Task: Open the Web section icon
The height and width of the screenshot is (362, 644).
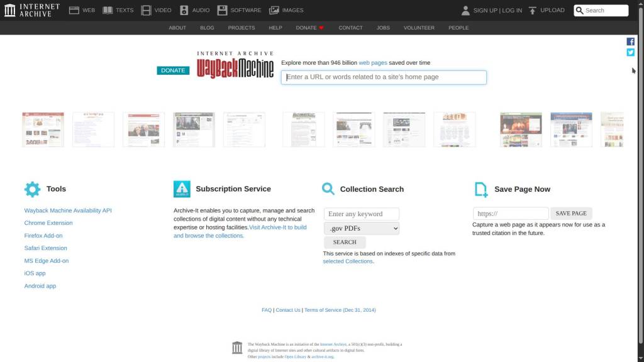Action: [74, 10]
